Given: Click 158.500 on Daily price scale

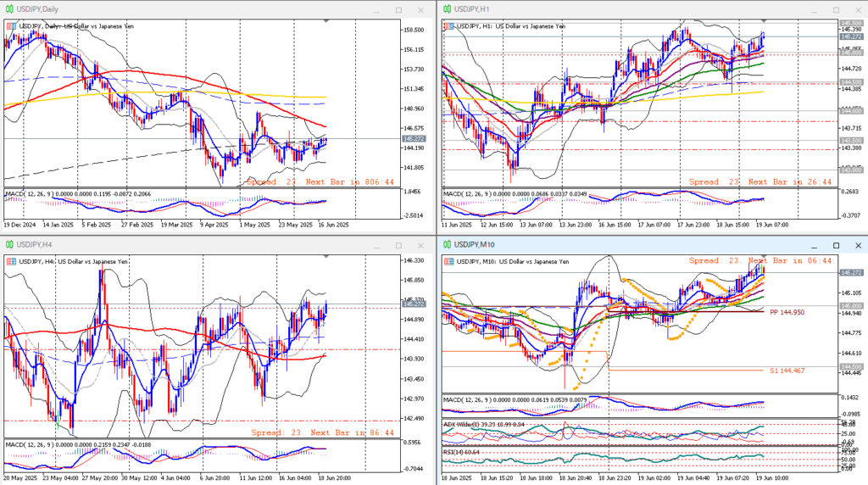Looking at the screenshot, I should [x=415, y=30].
